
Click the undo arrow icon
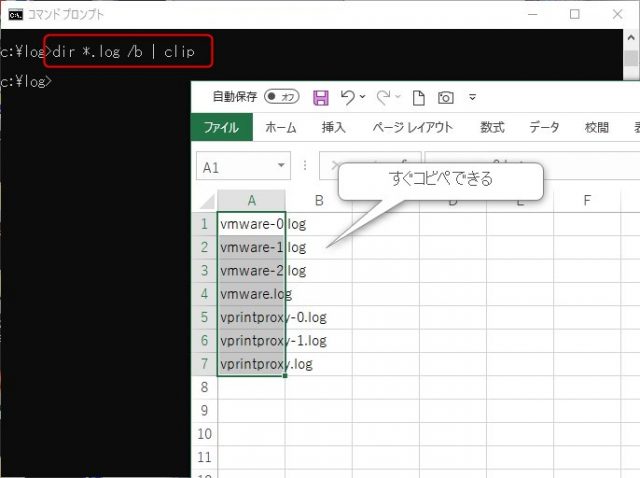[x=347, y=97]
